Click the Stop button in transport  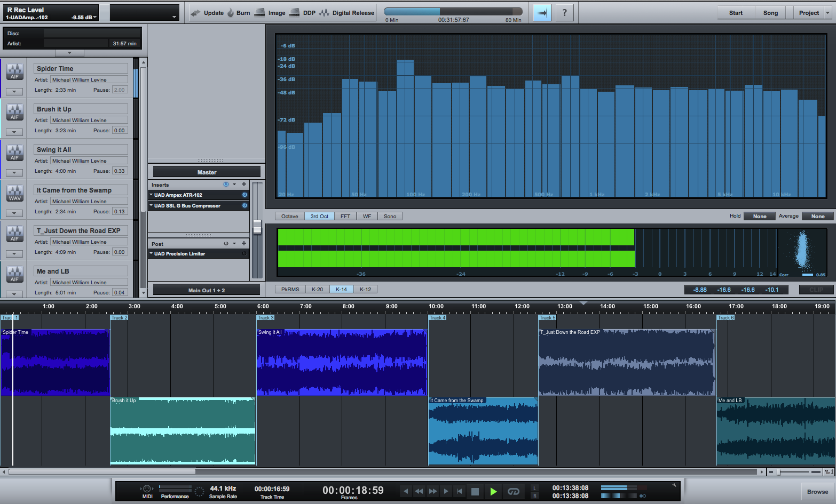pyautogui.click(x=475, y=492)
